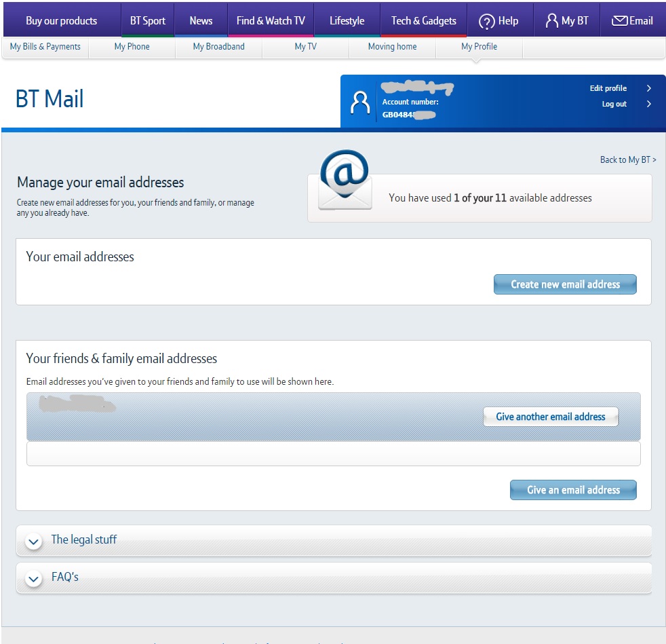Go to the My Broadband tab
The width and height of the screenshot is (666, 644).
(218, 47)
